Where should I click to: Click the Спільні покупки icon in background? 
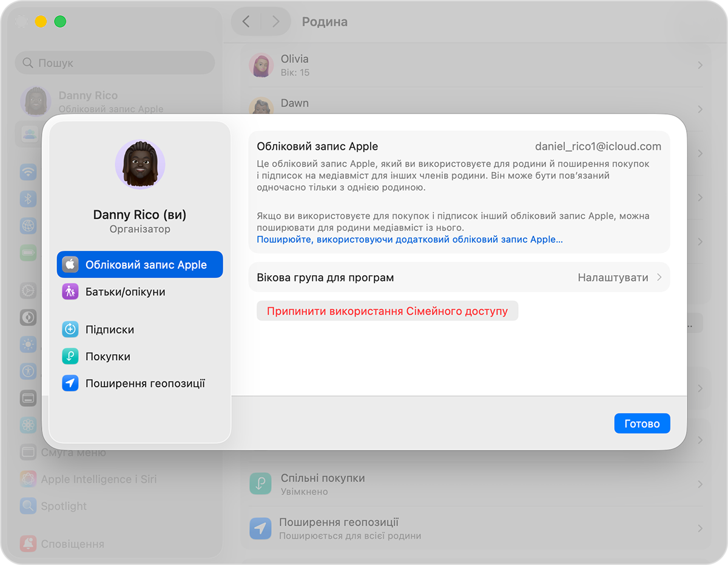tap(260, 484)
